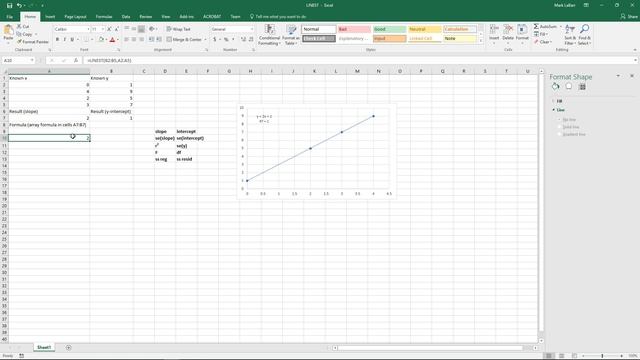Open the Merge & Center dropdown arrow
Image resolution: width=640 pixels, height=360 pixels.
pos(205,40)
